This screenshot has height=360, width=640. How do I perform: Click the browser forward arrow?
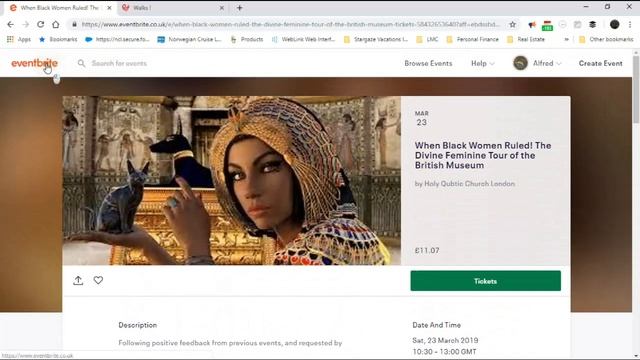tap(25, 24)
